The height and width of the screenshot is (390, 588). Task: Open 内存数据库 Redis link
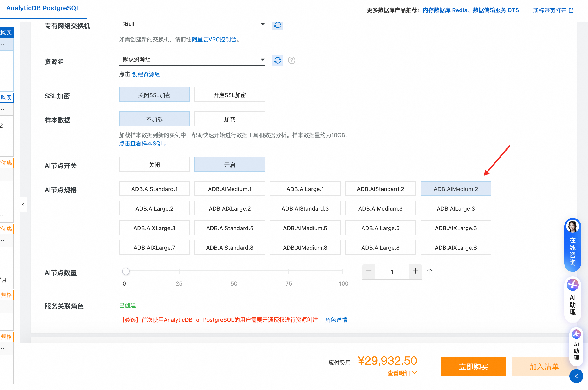tap(444, 10)
